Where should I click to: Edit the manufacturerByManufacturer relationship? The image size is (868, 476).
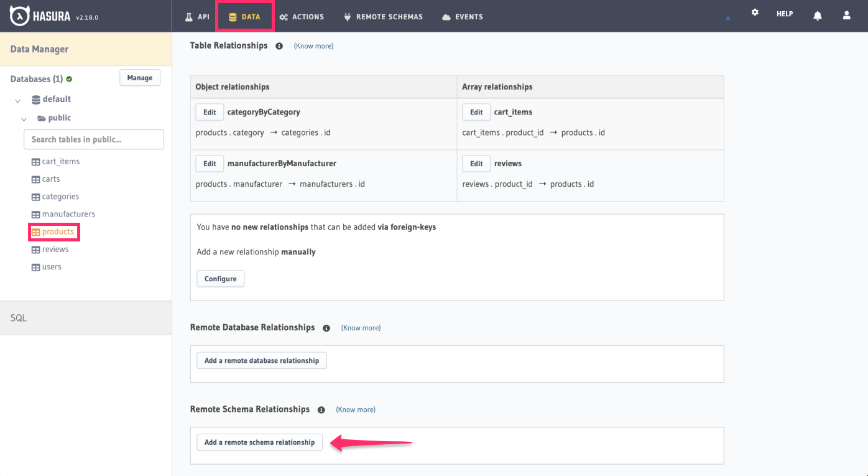(x=210, y=163)
